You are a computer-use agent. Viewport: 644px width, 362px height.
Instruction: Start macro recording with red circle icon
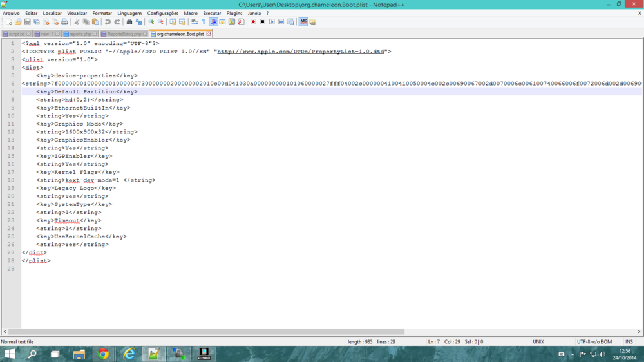coord(253,22)
